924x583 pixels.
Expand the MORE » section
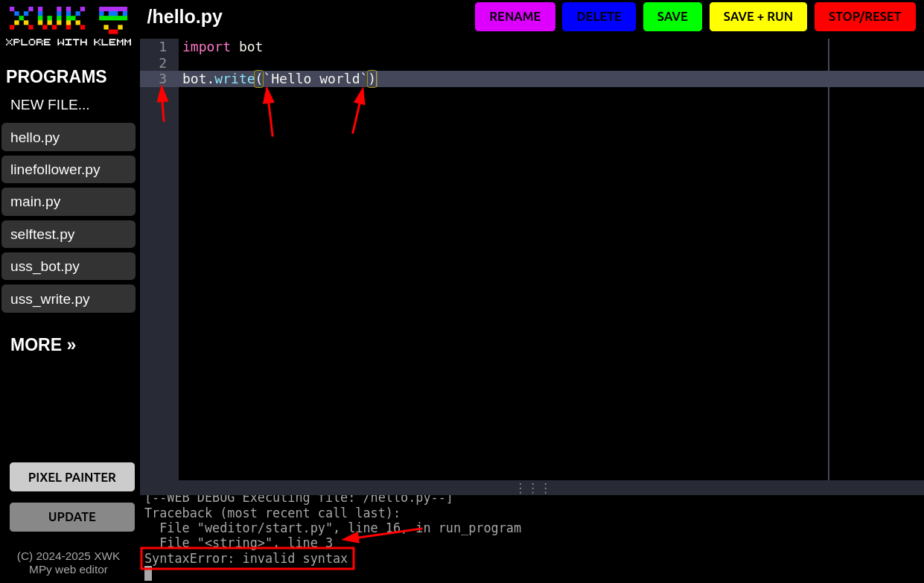point(43,345)
